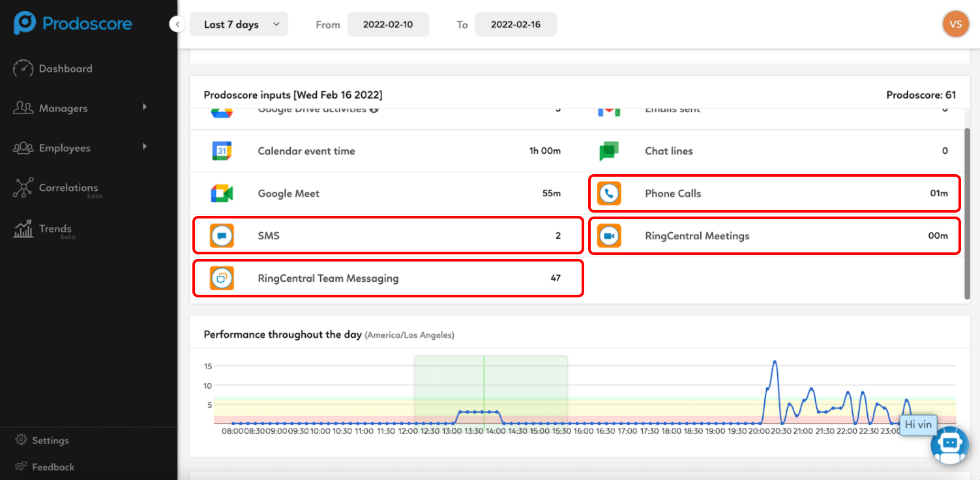This screenshot has height=480, width=980.
Task: Click the 13:30 label on chart axis
Action: click(x=474, y=431)
